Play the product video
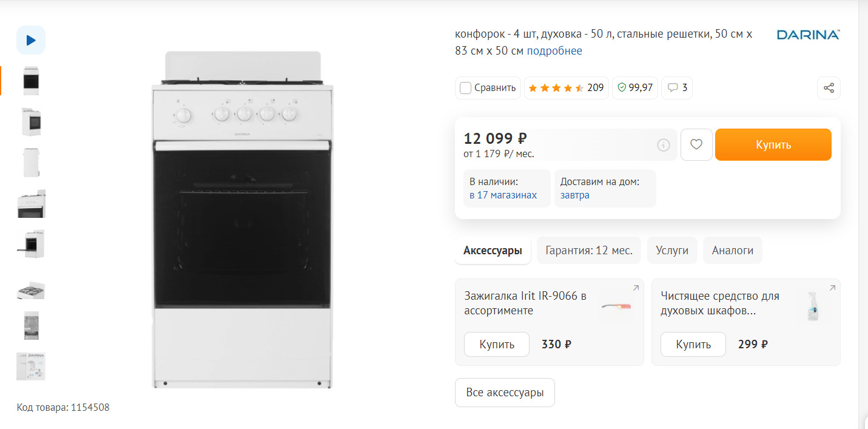 click(x=31, y=40)
